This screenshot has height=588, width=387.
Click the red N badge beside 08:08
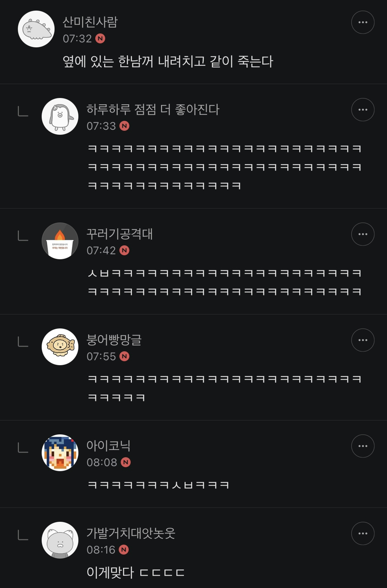click(x=125, y=462)
